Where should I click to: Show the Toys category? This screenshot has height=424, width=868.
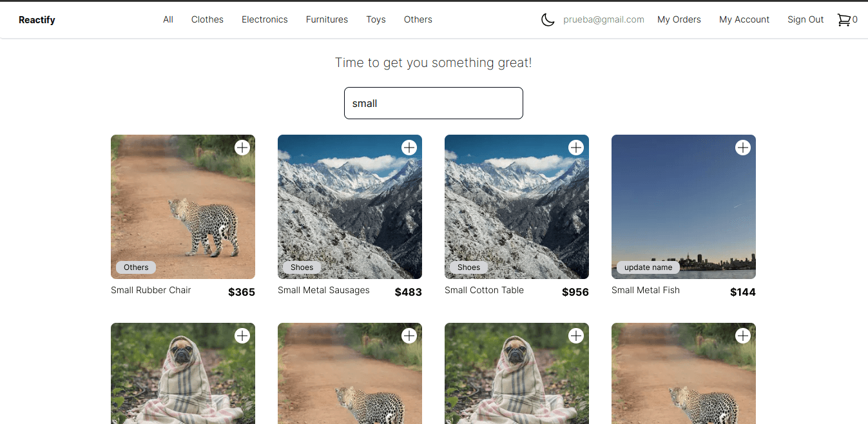click(376, 20)
